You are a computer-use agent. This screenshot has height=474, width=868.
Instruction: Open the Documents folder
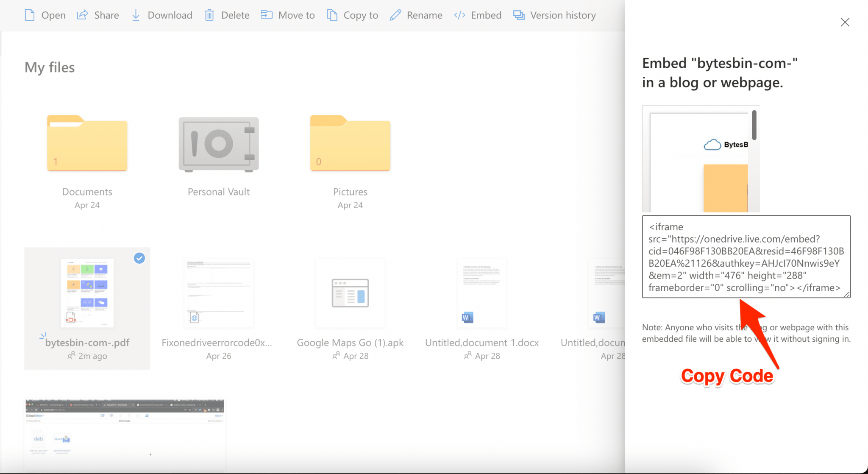(87, 143)
